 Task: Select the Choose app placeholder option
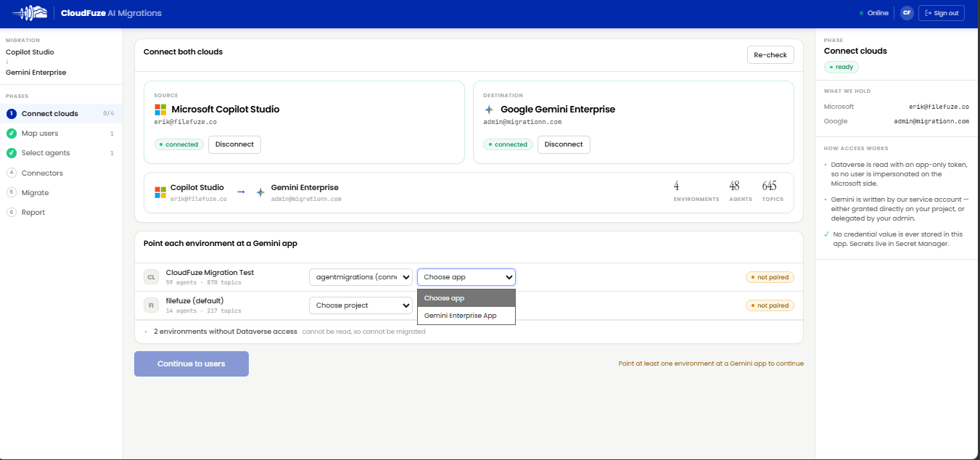[x=466, y=298]
